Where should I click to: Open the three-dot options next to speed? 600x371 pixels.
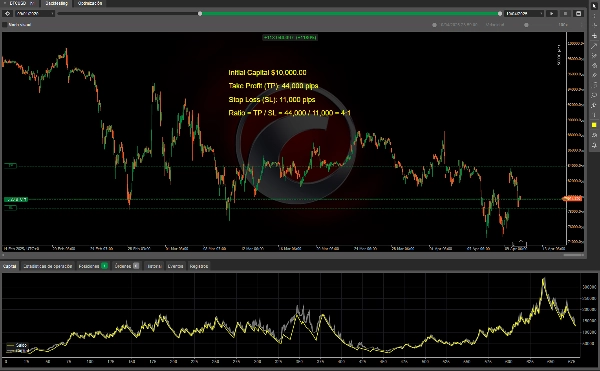pos(581,25)
